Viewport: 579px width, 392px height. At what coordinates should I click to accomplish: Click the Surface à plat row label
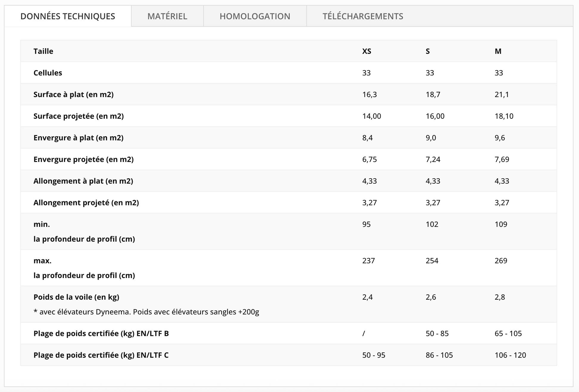[x=73, y=94]
